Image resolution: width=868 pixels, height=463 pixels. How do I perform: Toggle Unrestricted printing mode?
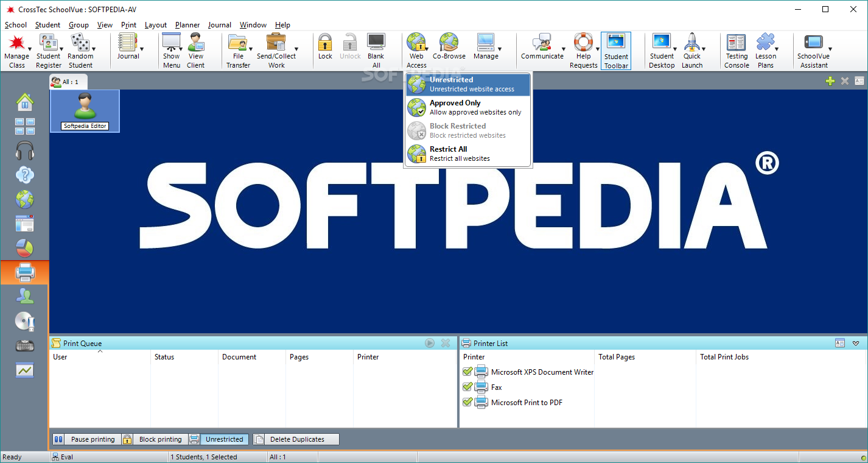point(218,439)
